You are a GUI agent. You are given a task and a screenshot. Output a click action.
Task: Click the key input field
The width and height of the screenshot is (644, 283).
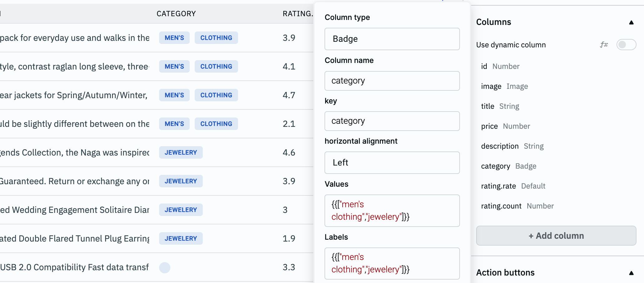(x=392, y=121)
